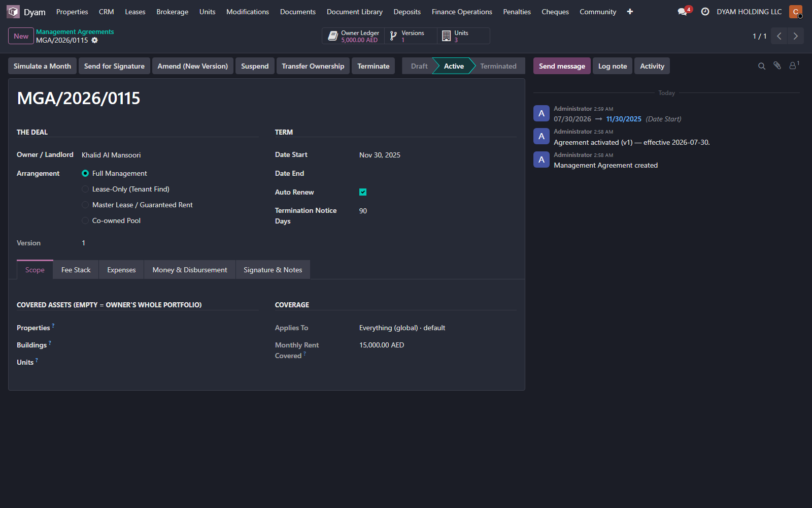Screen dimensions: 812x508
Task: Switch to Signature & Notes tab
Action: (273, 270)
